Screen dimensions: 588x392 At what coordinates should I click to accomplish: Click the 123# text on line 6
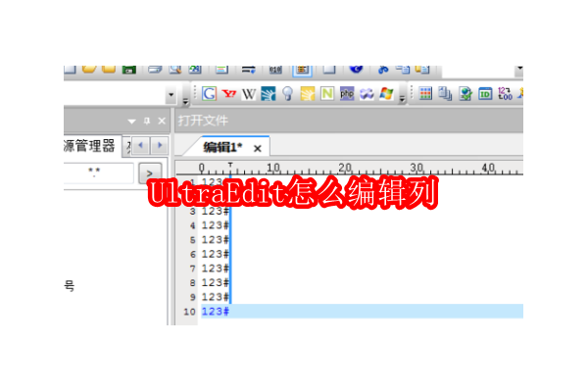216,254
